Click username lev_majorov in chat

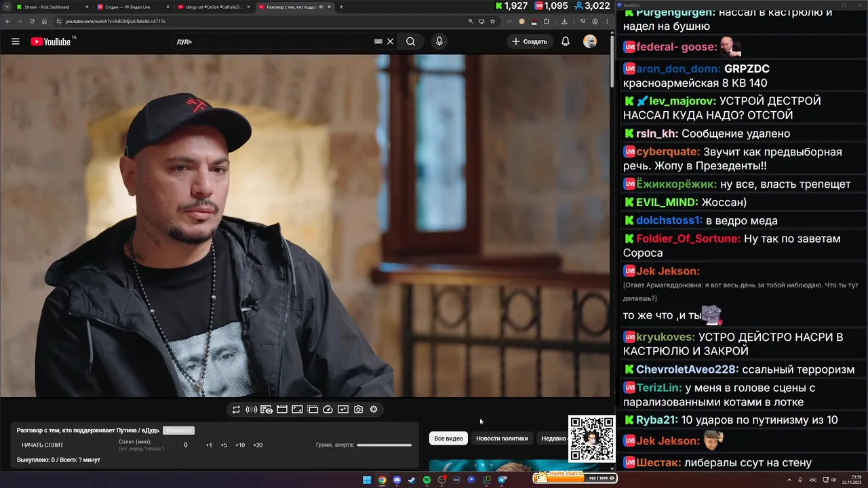click(x=683, y=101)
